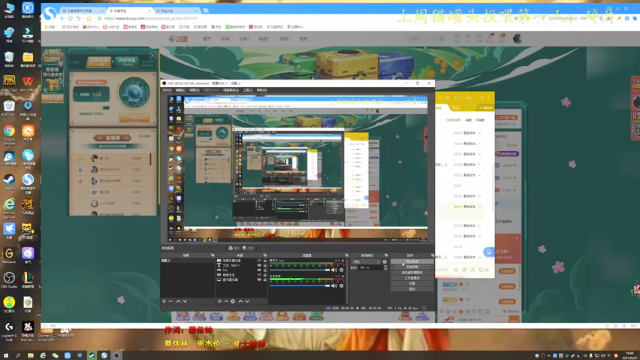This screenshot has height=360, width=640.
Task: Click the top button in OBS controls panel
Action: coord(412,262)
